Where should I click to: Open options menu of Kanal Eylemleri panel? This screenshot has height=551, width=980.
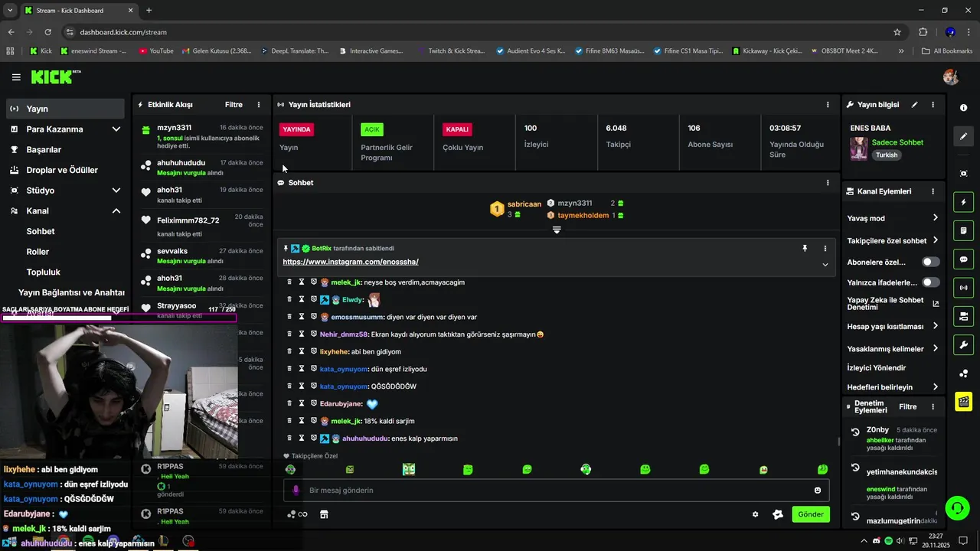(933, 191)
